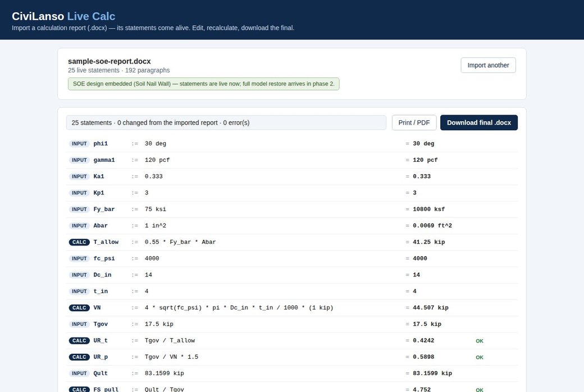Viewport: 584px width, 392px height.
Task: Click the '25 live statements · 192 paragraphs' text
Action: [119, 70]
